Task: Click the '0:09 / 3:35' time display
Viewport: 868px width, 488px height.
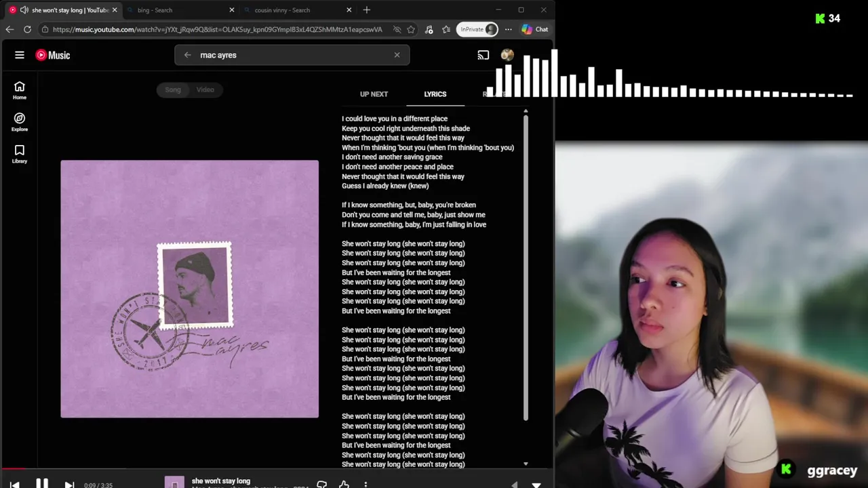Action: pos(98,485)
